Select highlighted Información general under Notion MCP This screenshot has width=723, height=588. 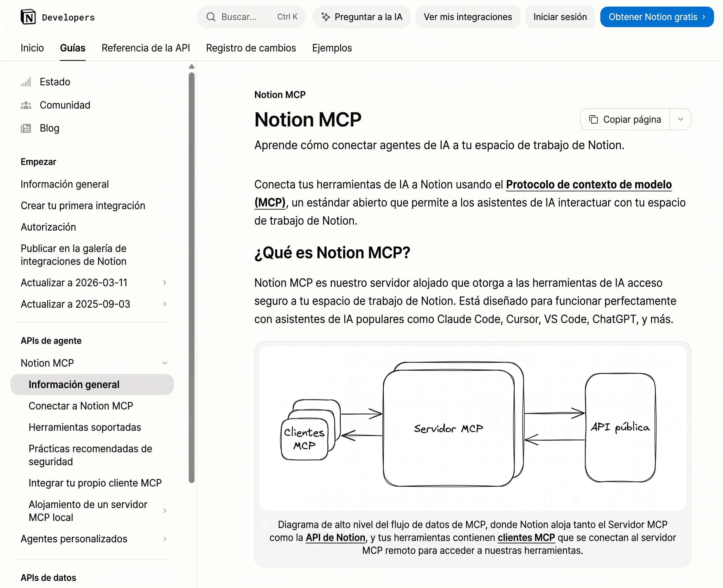pos(92,384)
